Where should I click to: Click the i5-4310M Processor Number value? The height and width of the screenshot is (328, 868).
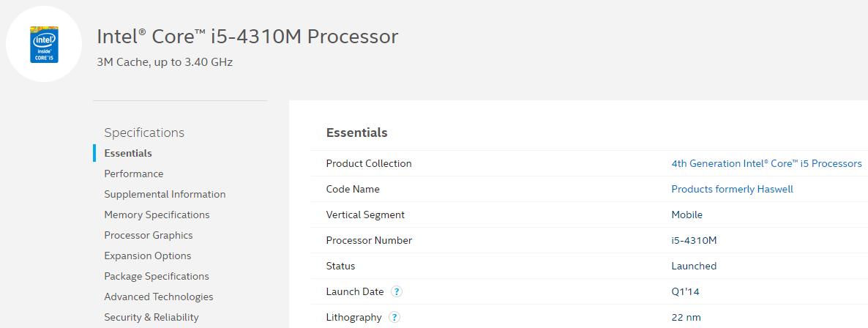coord(694,240)
